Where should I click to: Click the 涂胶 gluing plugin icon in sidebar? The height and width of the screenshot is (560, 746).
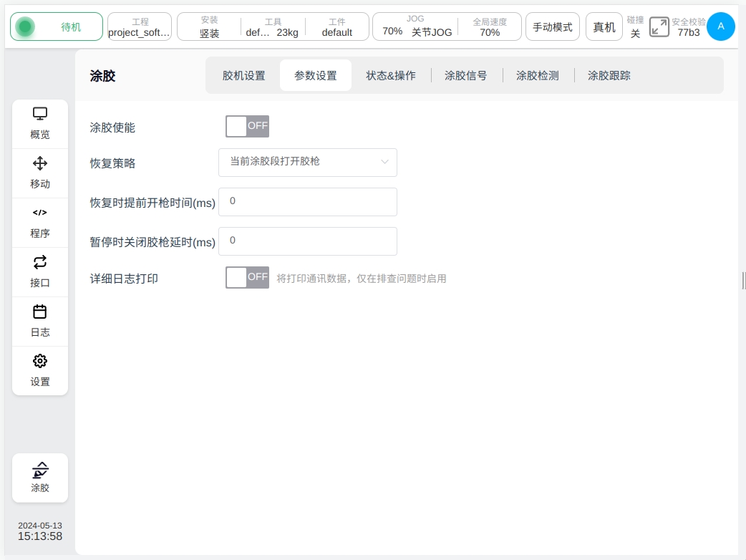[x=40, y=471]
